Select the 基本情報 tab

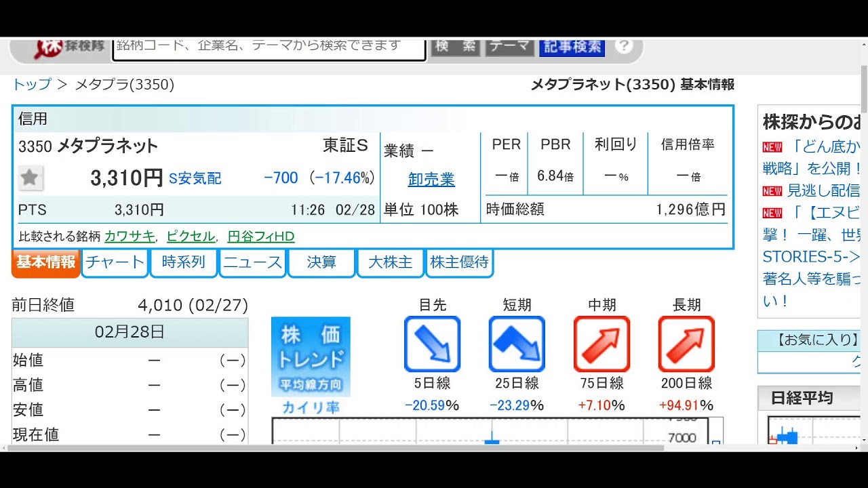tap(46, 263)
